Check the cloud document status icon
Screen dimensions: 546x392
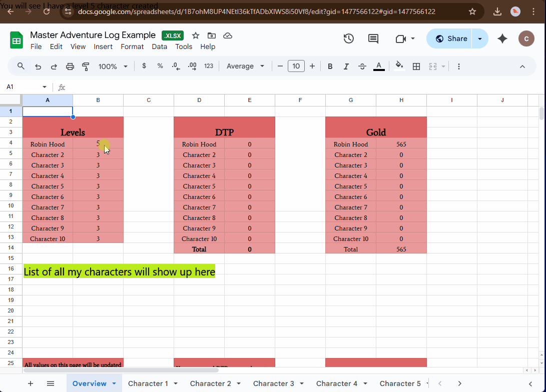228,35
